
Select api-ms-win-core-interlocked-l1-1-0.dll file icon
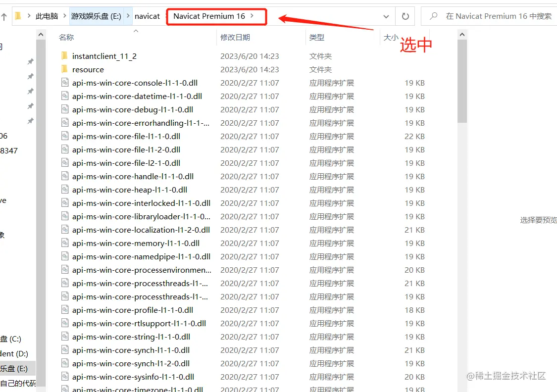point(65,203)
